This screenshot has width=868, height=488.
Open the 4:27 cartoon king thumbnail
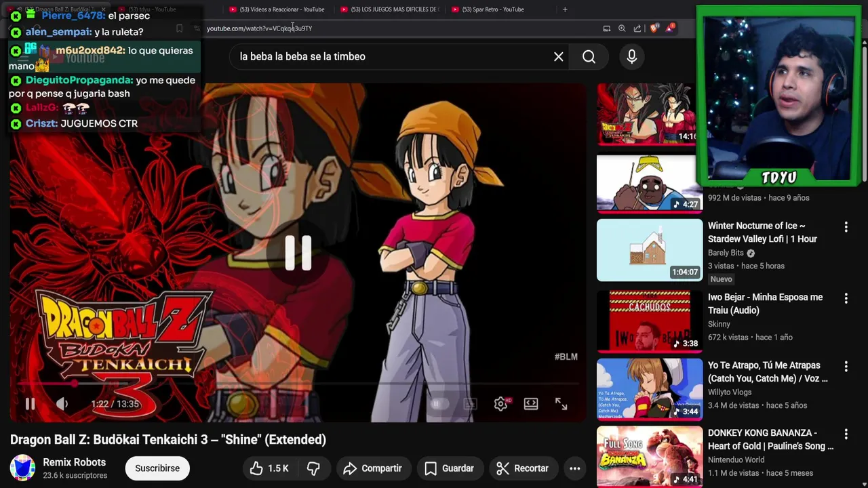click(x=650, y=184)
